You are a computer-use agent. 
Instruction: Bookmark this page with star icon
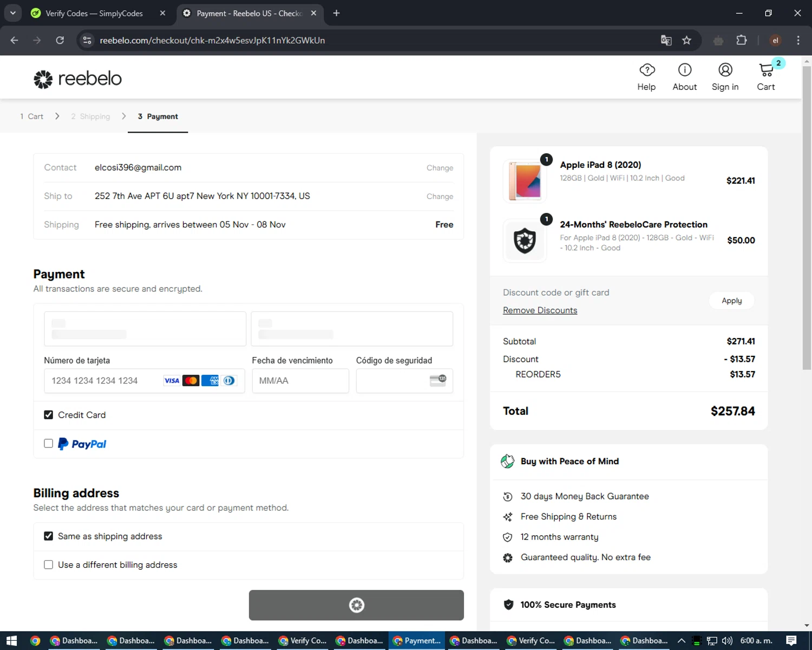(x=686, y=41)
